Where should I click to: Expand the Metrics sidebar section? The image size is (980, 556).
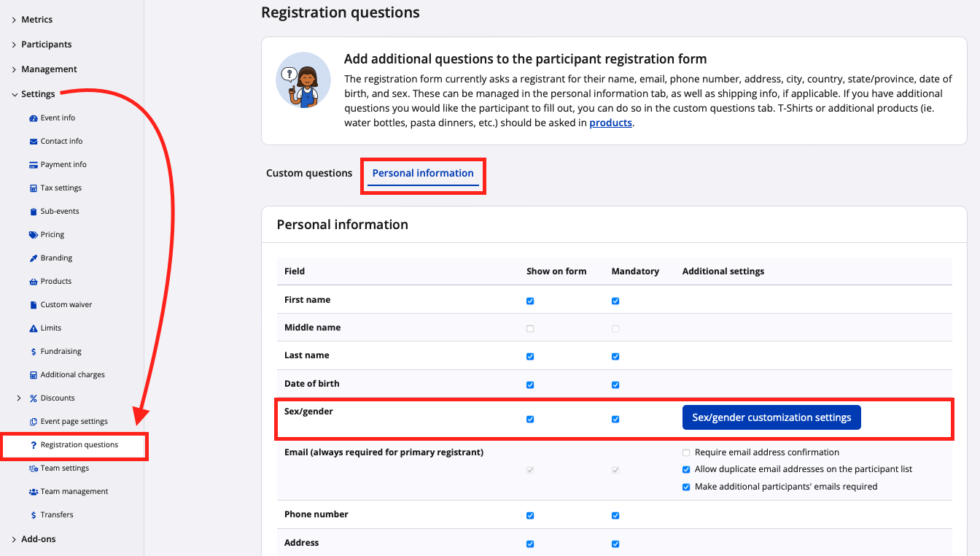(x=14, y=20)
